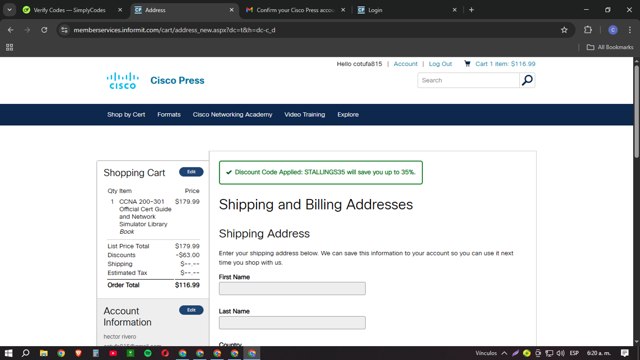640x360 pixels.
Task: Click the Last Name input field
Action: click(292, 322)
